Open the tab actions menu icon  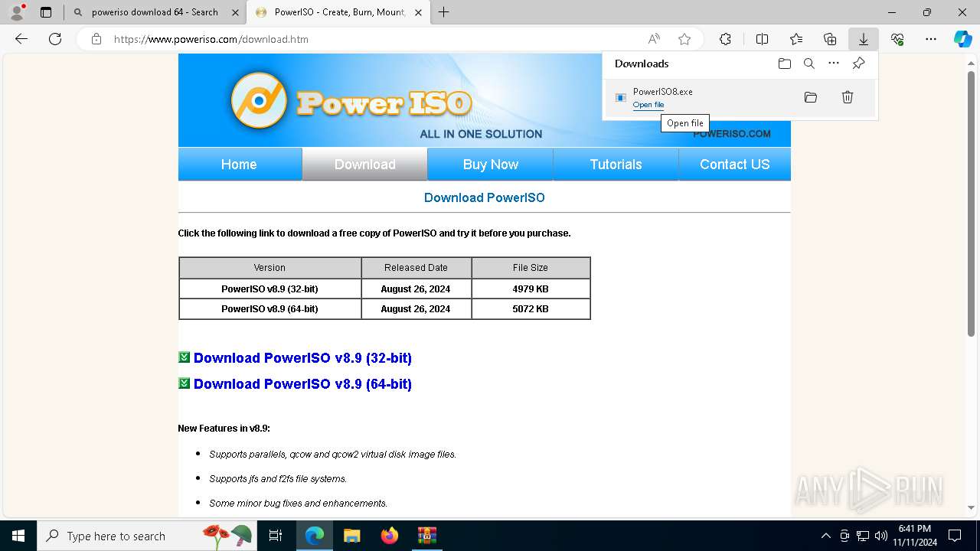click(46, 12)
